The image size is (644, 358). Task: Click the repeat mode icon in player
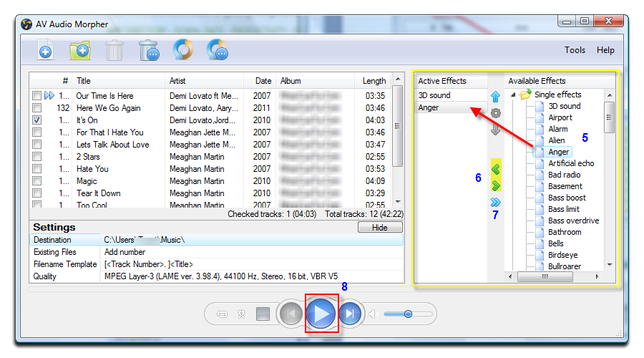pos(222,314)
